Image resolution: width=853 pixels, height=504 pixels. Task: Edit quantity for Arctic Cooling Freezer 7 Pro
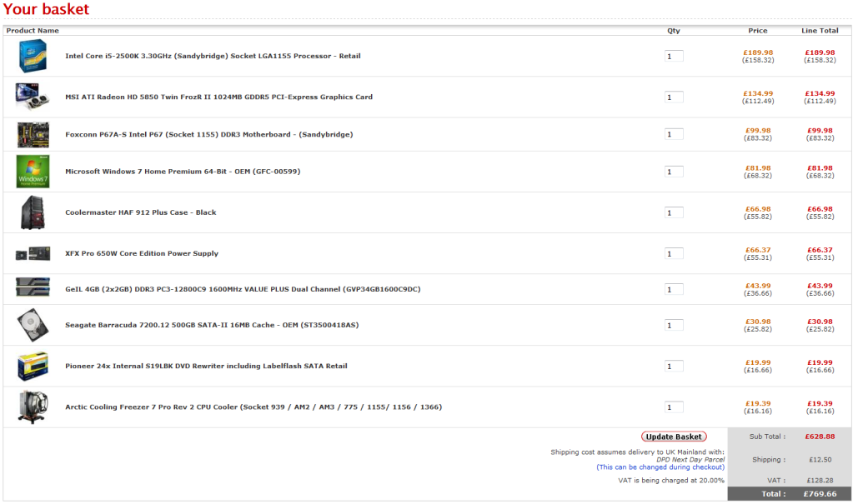[x=674, y=407]
